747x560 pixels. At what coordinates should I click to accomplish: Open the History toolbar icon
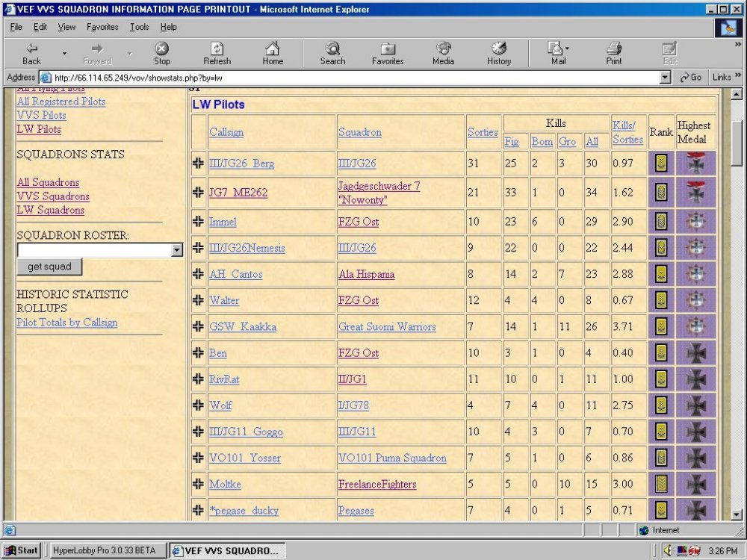(498, 49)
